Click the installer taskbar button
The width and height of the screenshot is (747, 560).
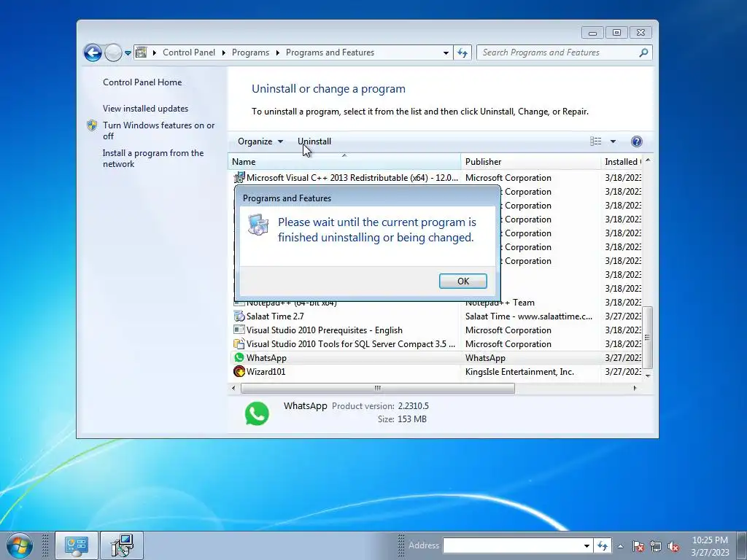[x=122, y=545]
